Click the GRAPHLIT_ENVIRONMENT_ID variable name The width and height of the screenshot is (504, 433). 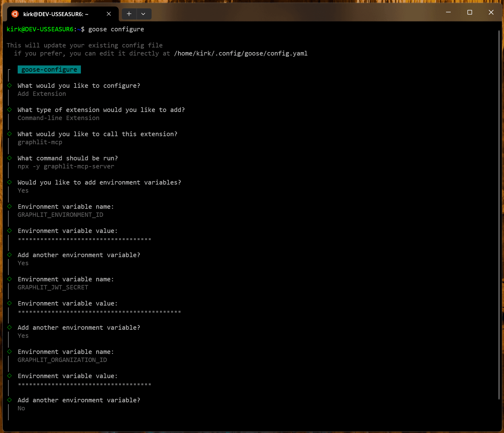tap(60, 215)
